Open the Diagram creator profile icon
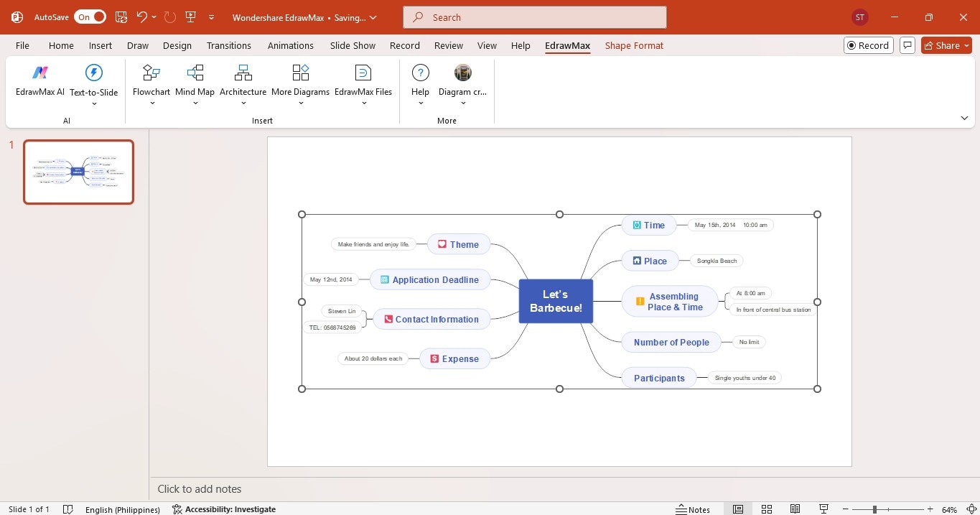Screen dimensions: 980x515 coord(463,73)
